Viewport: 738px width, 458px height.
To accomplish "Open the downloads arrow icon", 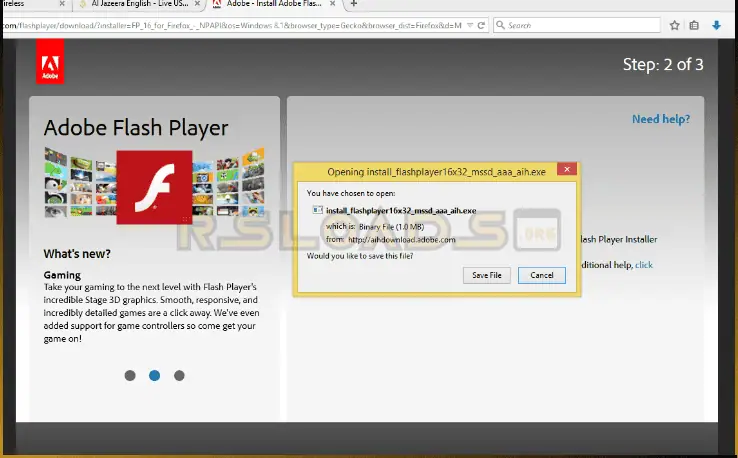I will 716,25.
